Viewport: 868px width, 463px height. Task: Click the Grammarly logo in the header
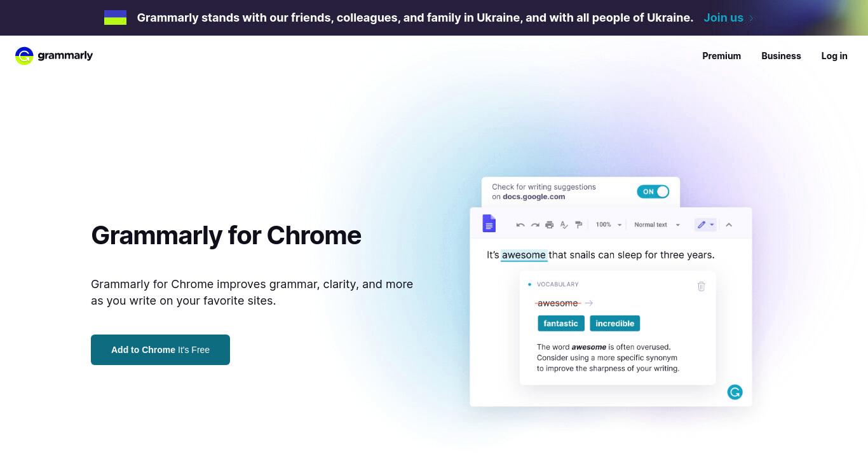point(54,56)
